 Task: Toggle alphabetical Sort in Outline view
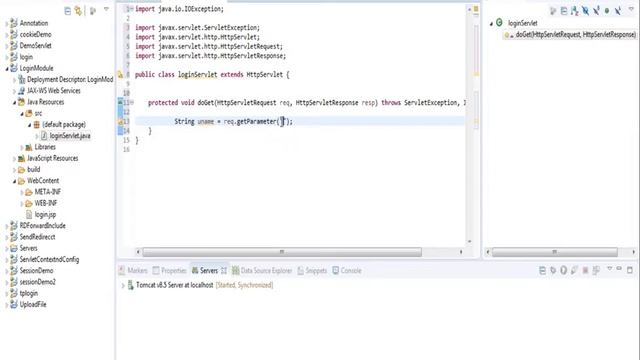point(574,11)
